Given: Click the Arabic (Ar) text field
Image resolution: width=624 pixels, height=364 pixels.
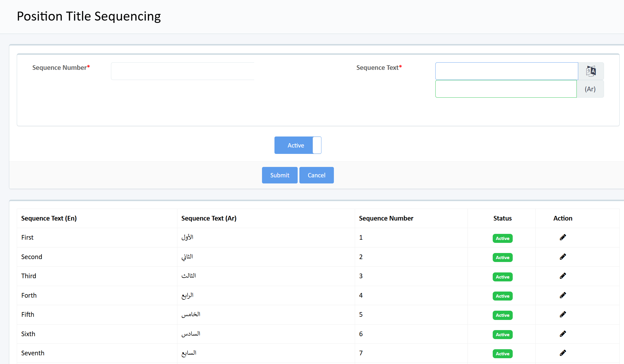Looking at the screenshot, I should pyautogui.click(x=506, y=89).
